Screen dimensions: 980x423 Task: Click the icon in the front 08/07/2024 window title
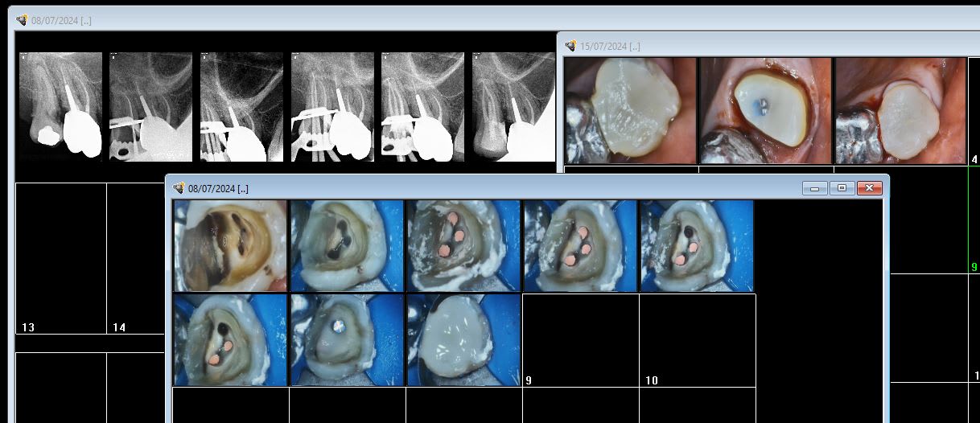[x=179, y=188]
